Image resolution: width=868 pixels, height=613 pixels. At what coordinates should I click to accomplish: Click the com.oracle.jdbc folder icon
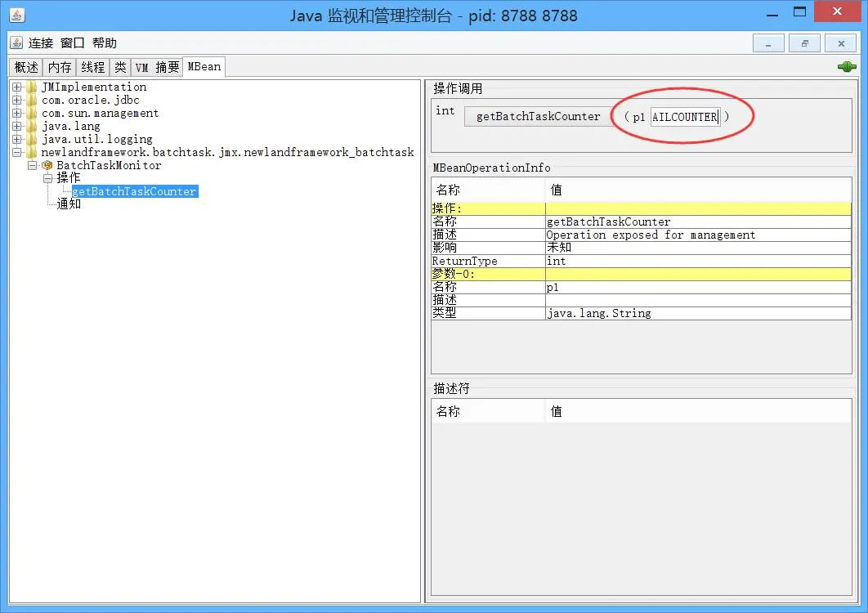32,101
